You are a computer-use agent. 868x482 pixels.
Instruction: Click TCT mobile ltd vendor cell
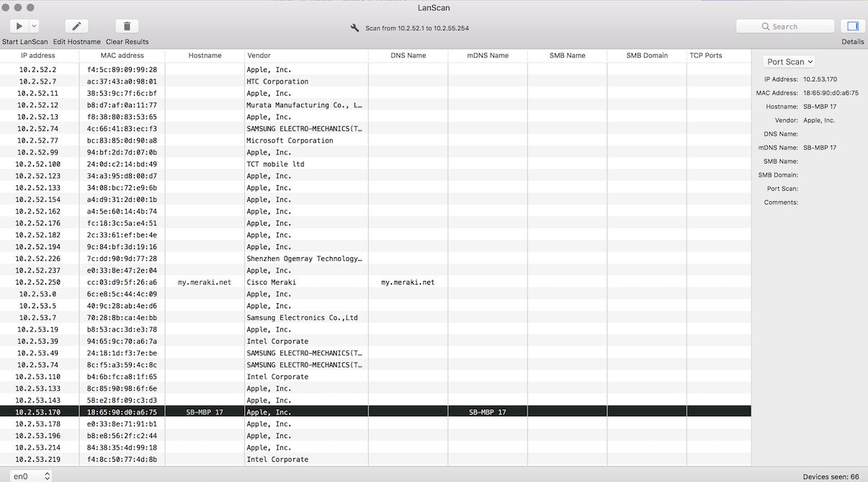point(275,164)
